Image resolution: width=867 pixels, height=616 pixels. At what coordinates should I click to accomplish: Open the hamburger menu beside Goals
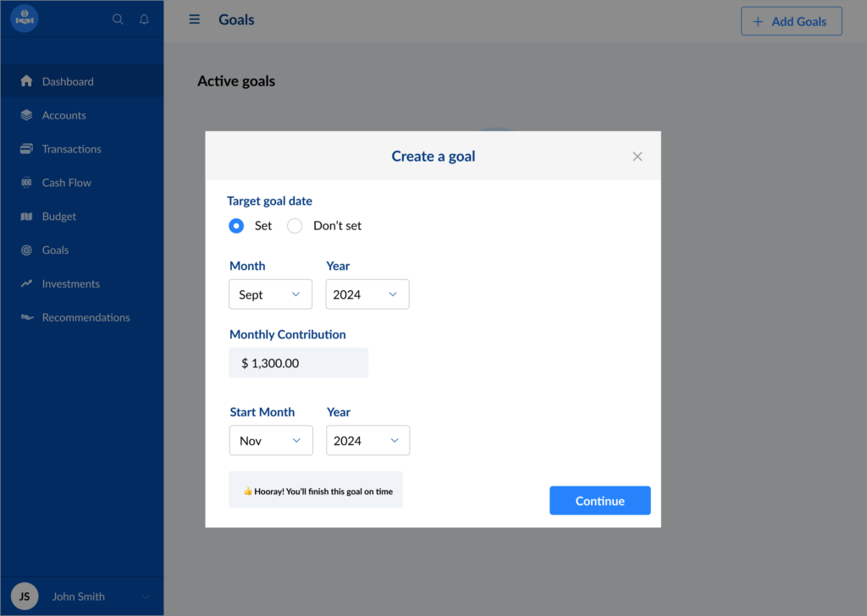click(x=194, y=19)
